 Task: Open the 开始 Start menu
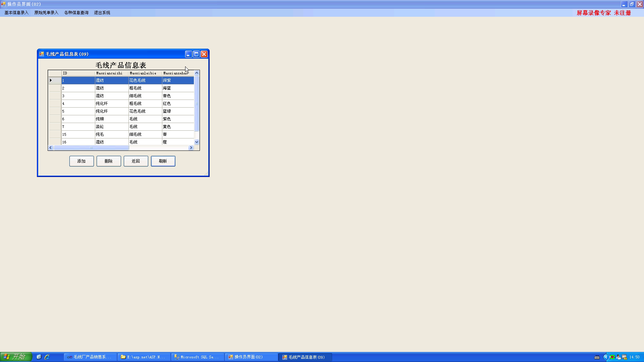(x=16, y=357)
